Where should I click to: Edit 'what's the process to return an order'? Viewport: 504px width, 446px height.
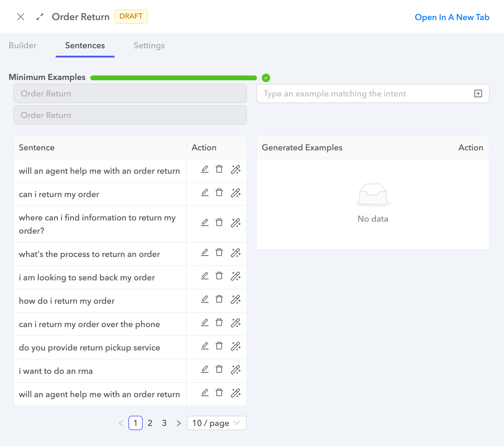coord(205,253)
